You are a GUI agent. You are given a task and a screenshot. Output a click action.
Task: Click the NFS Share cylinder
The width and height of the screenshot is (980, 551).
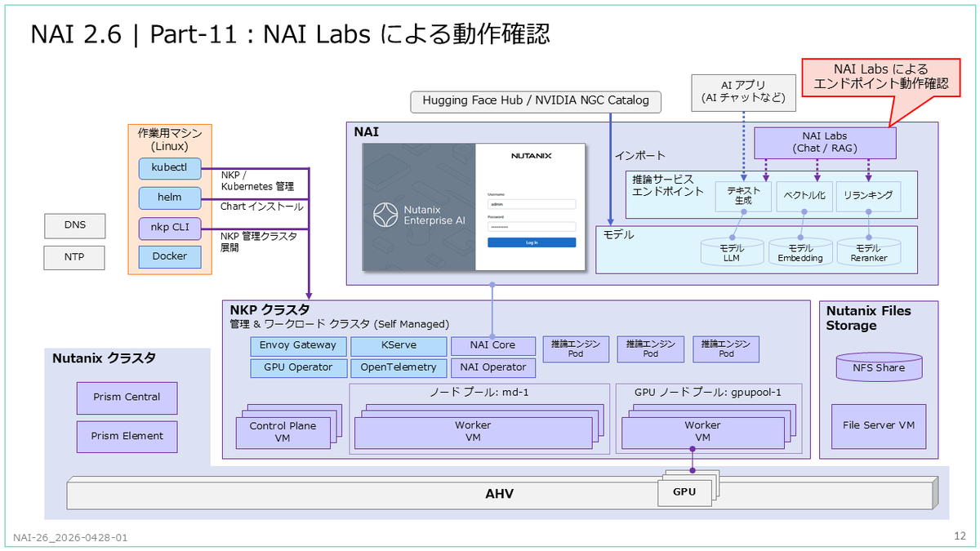point(879,367)
